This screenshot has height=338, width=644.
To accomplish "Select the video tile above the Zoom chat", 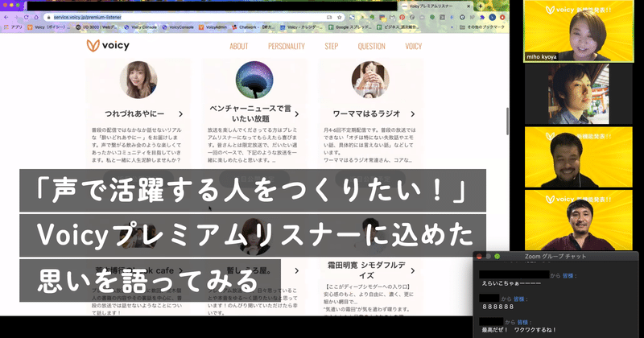I will click(579, 220).
